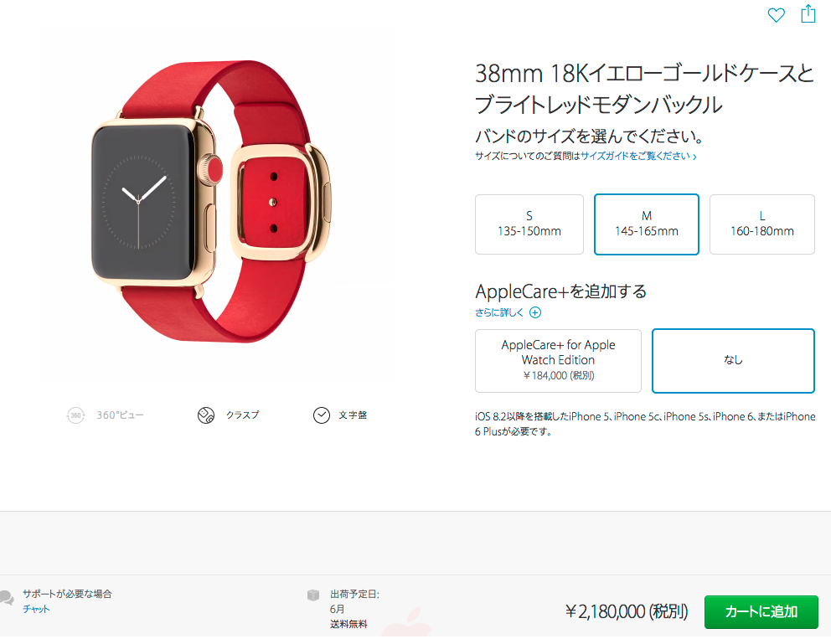Image resolution: width=831 pixels, height=644 pixels.
Task: Choose the なし (none) AppleCare option
Action: click(733, 361)
